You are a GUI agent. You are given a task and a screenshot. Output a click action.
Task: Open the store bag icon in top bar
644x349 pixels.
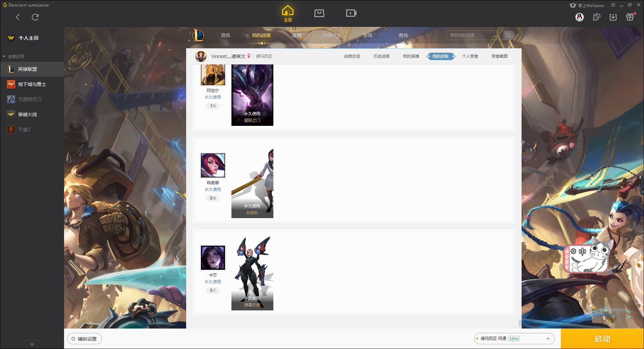(319, 13)
